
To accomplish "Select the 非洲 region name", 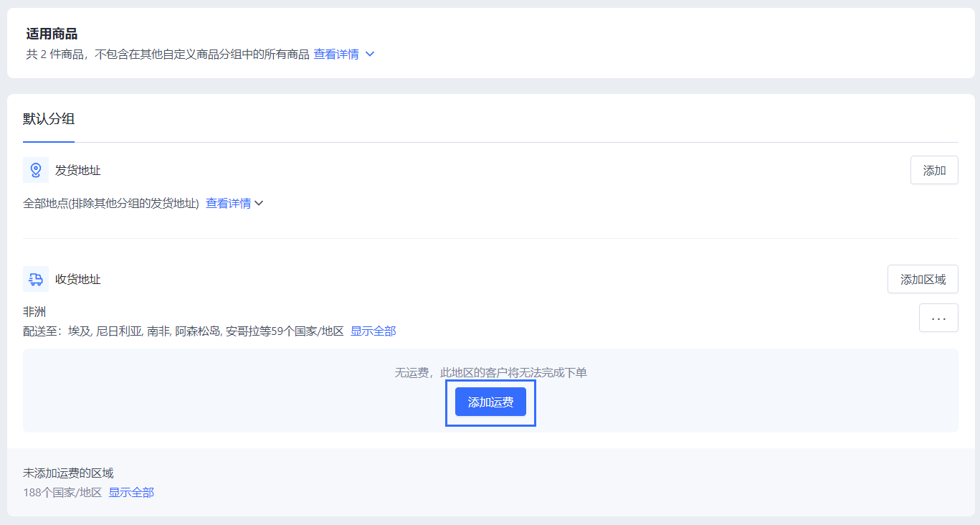I will click(34, 312).
